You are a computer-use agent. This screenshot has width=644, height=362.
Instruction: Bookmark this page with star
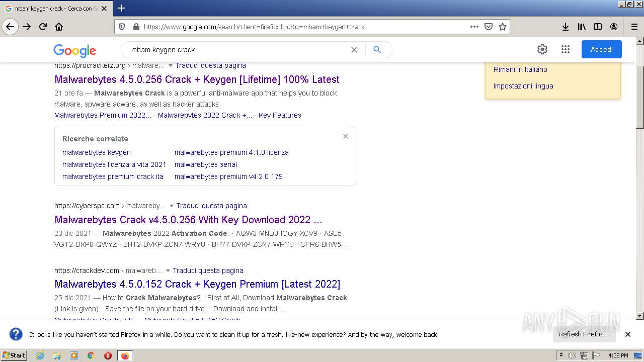point(503,27)
